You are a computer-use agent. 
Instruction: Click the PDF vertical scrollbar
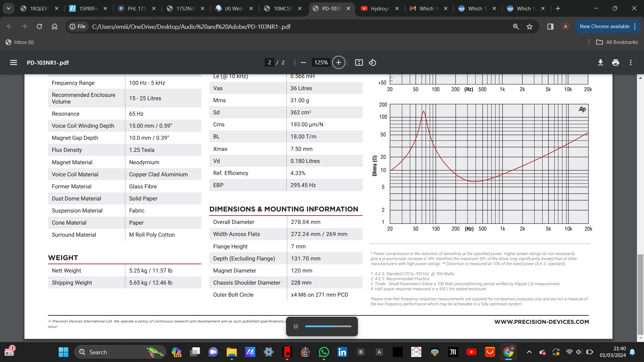(640, 294)
